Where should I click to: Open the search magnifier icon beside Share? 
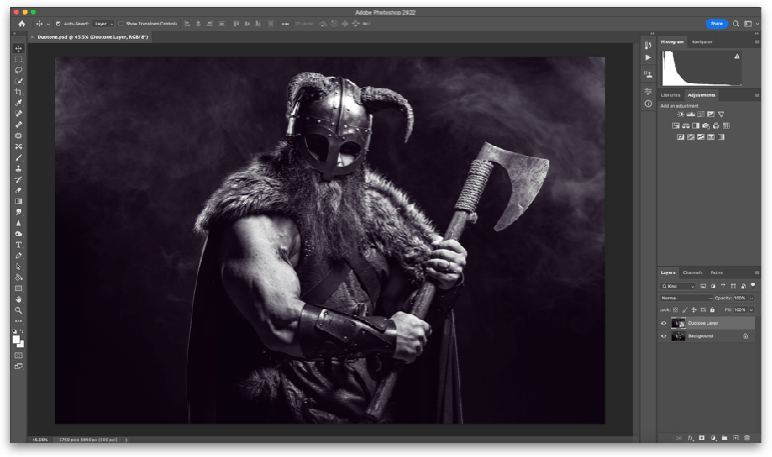(x=737, y=23)
